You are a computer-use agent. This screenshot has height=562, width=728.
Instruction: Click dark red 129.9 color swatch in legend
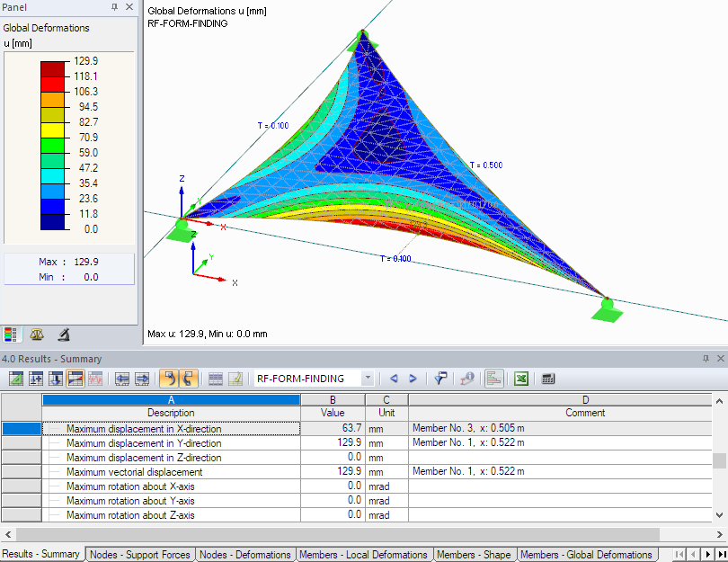pyautogui.click(x=52, y=68)
